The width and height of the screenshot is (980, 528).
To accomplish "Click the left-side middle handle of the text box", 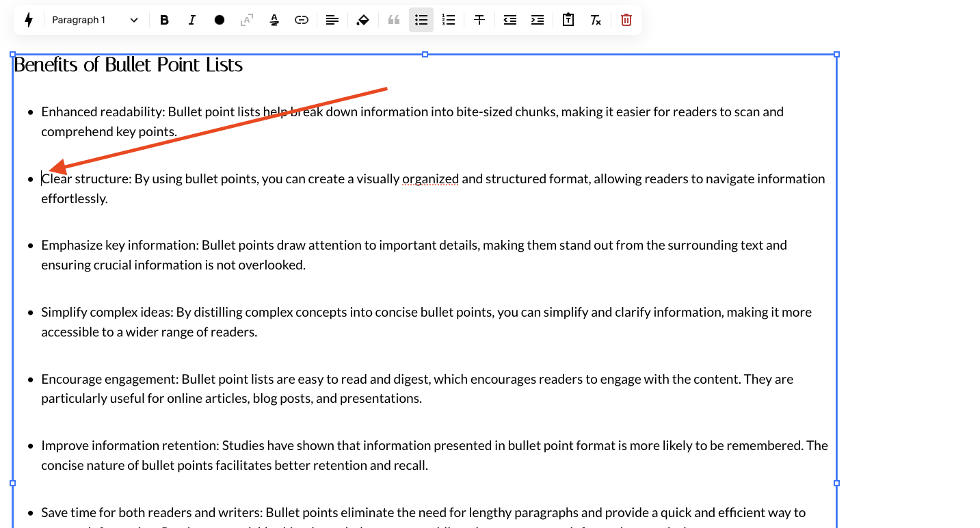I will click(12, 483).
